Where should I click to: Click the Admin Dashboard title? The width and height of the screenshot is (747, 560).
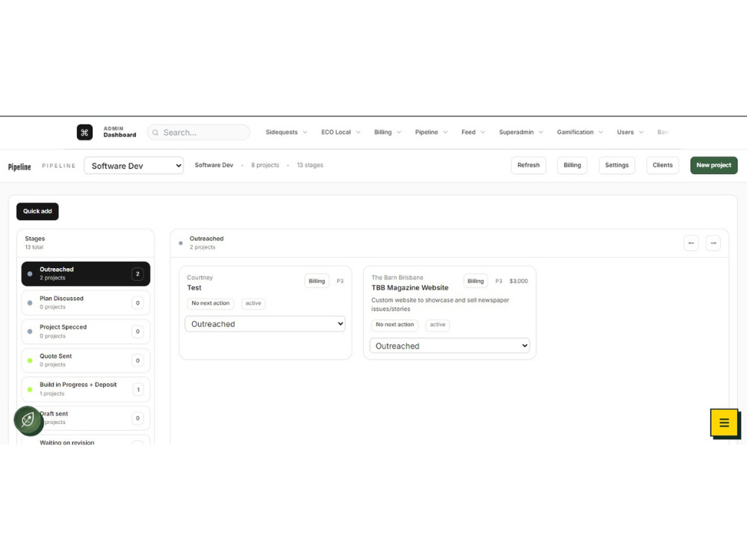pyautogui.click(x=120, y=132)
